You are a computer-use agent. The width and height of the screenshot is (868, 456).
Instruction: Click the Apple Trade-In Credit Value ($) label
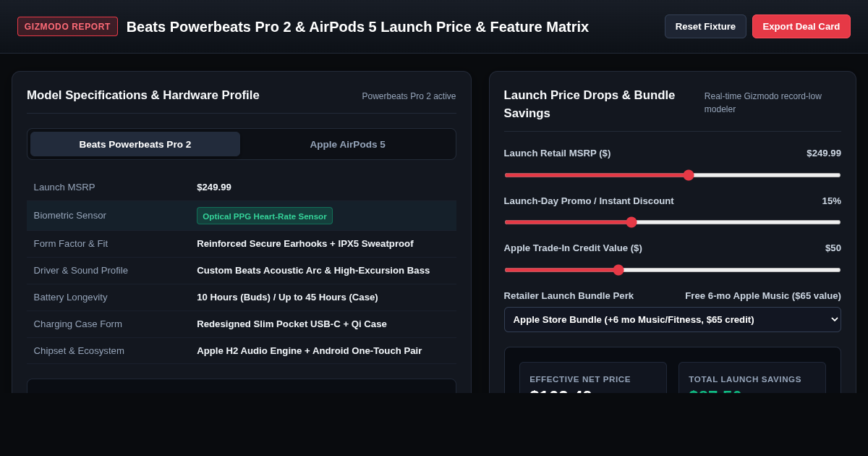click(x=573, y=248)
